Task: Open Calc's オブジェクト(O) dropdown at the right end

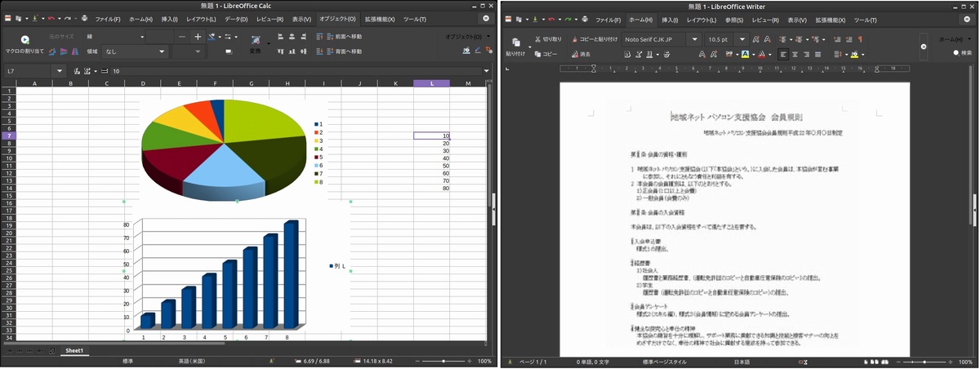Action: (x=468, y=37)
